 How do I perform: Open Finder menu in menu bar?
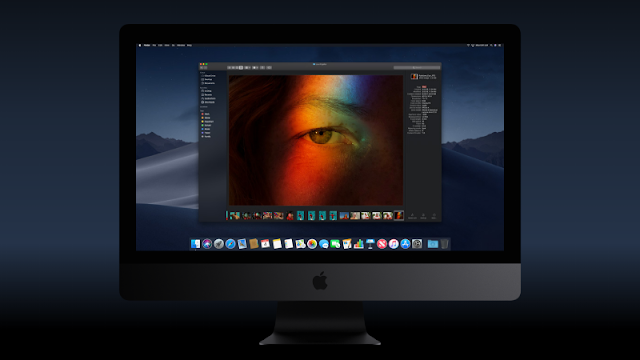tap(147, 45)
